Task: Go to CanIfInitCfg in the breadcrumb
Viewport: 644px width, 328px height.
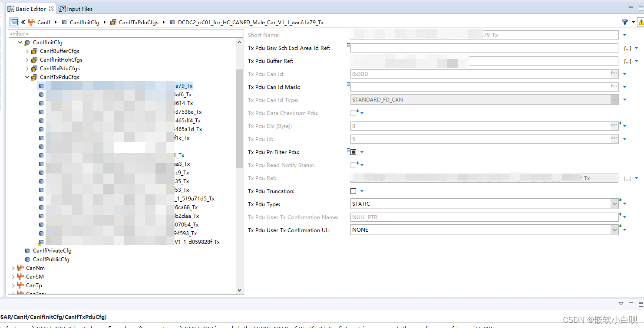Action: [81, 22]
